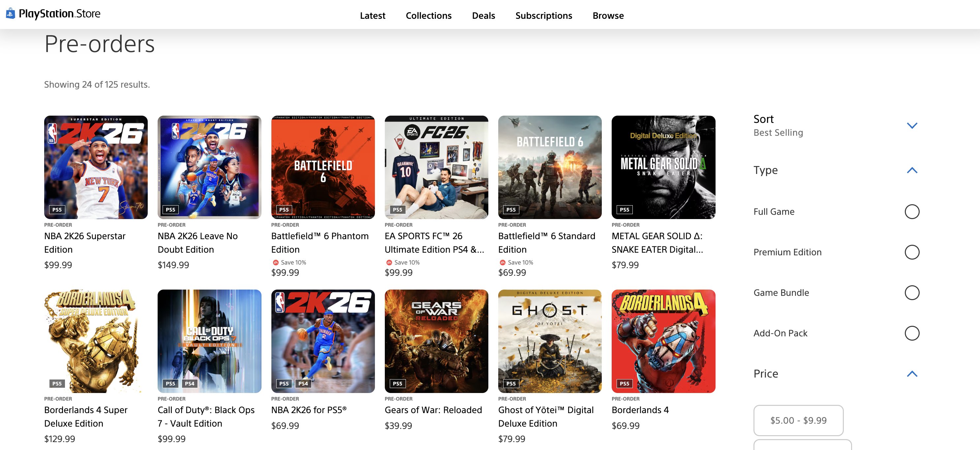Screen dimensions: 980x450
Task: Click the PS4 badge on NBA 2K26 for PS5 cover
Action: click(303, 383)
